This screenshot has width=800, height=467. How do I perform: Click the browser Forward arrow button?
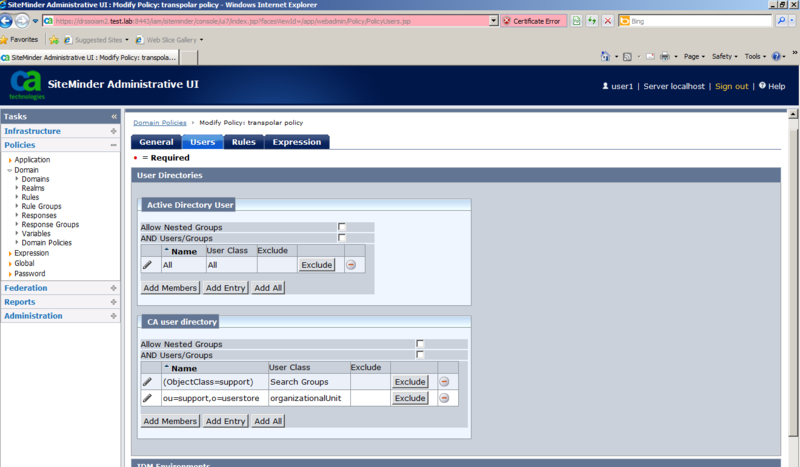21,21
